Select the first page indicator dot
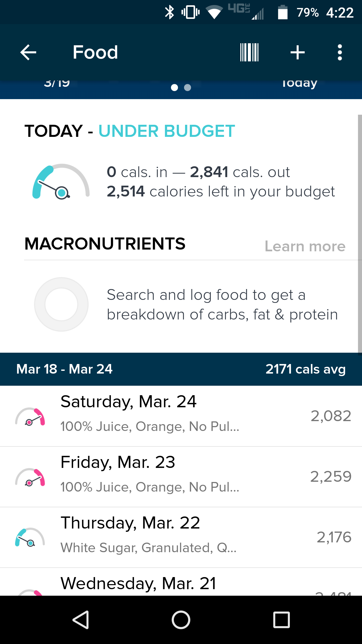362x644 pixels. point(174,88)
